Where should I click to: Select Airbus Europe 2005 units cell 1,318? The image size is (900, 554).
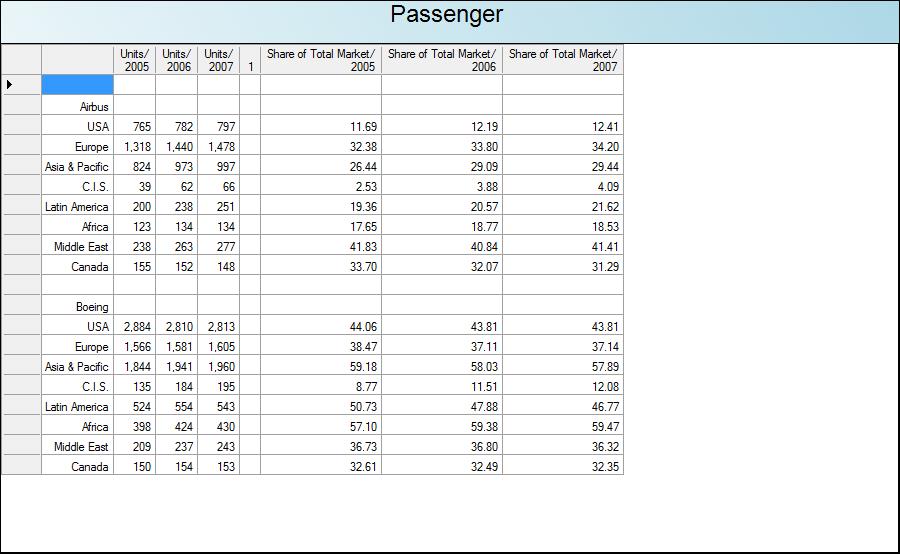134,146
